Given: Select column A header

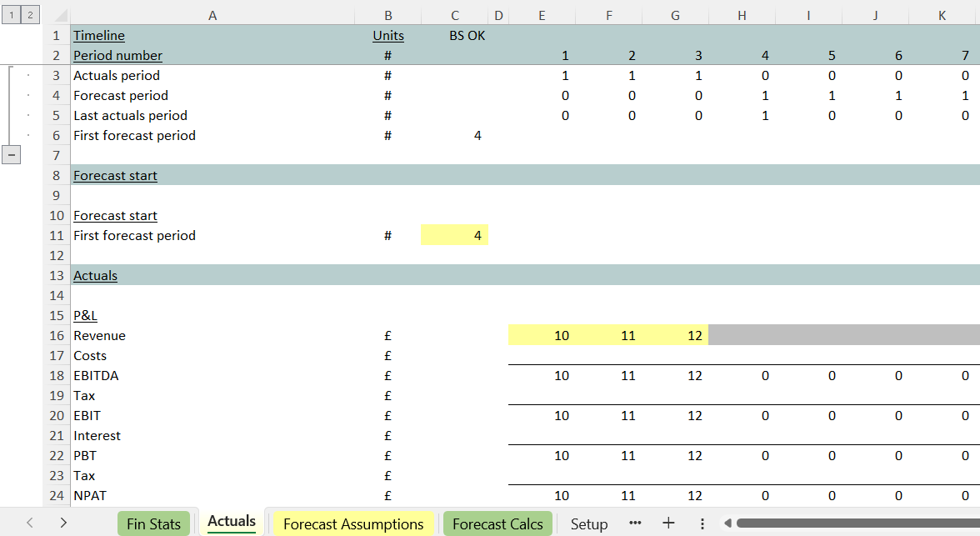Looking at the screenshot, I should (212, 15).
